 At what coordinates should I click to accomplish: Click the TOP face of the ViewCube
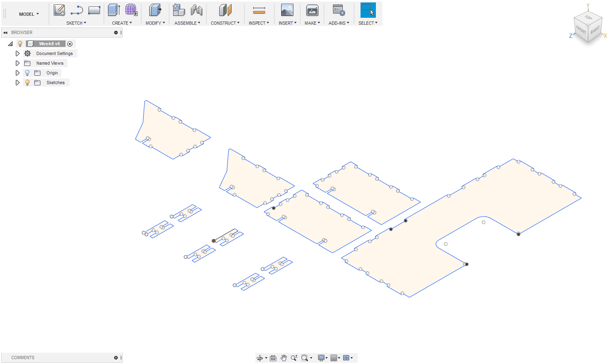click(x=588, y=18)
